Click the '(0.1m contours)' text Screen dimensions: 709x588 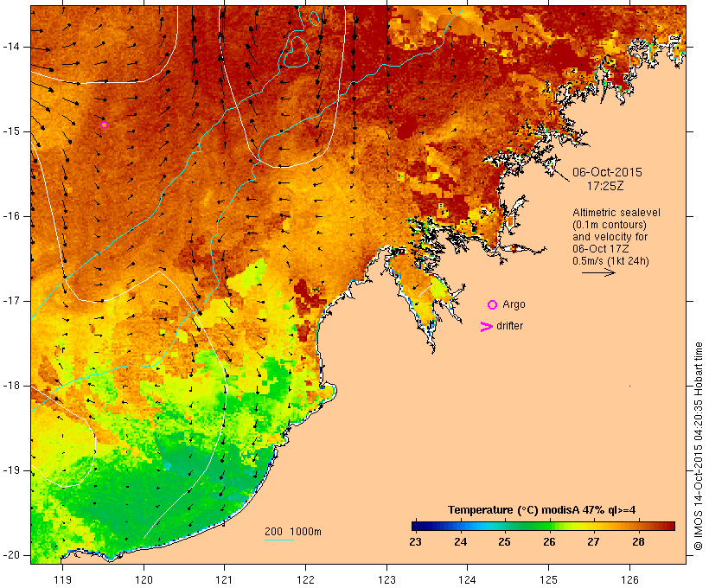click(610, 225)
